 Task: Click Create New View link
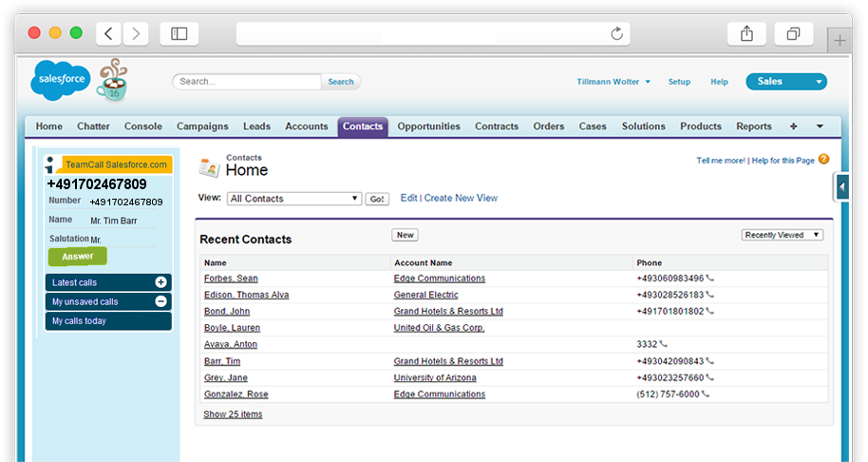(x=462, y=198)
